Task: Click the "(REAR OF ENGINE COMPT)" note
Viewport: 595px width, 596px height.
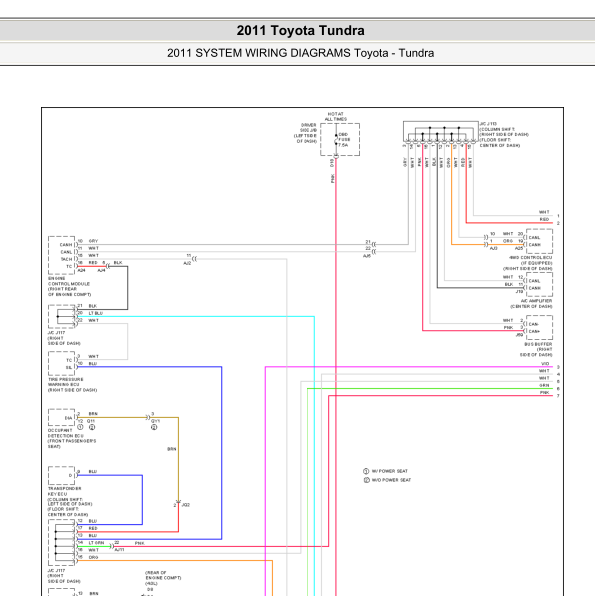Action: coord(163,575)
